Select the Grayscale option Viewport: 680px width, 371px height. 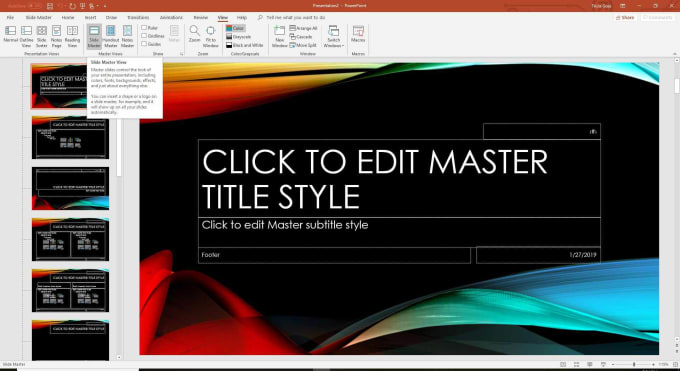click(x=238, y=36)
